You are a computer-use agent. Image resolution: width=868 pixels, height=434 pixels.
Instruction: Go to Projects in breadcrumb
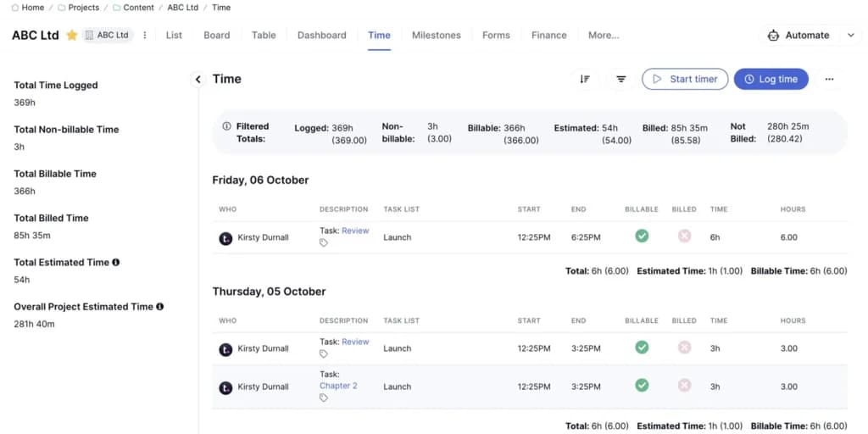pyautogui.click(x=84, y=8)
